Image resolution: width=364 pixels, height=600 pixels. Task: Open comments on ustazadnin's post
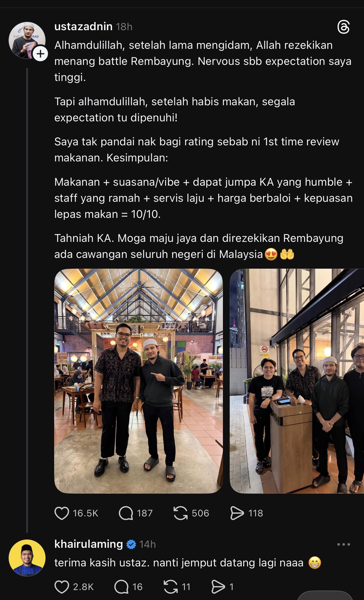[x=126, y=513]
